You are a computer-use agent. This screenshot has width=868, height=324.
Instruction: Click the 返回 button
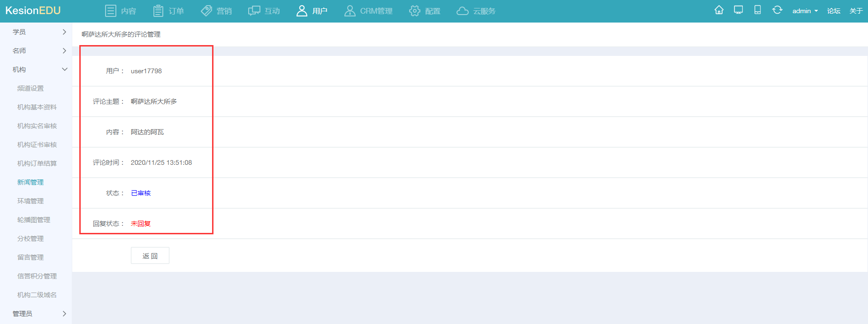tap(150, 256)
